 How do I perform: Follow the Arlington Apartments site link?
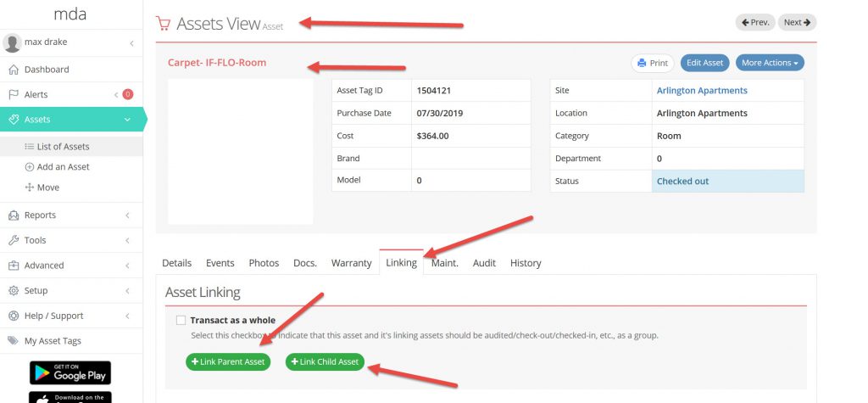tap(702, 91)
